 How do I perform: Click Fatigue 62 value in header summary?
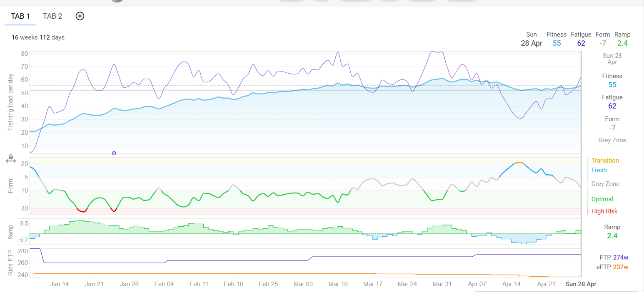click(x=581, y=43)
